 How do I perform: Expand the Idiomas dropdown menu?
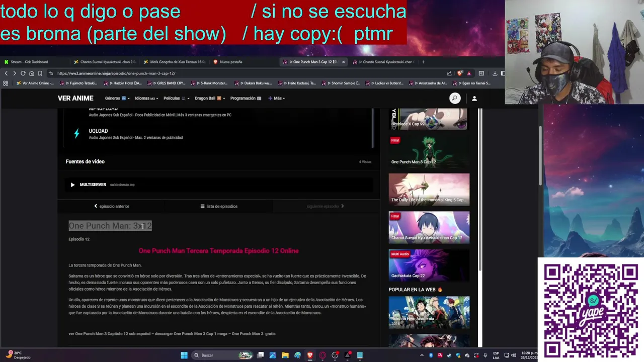pos(146,99)
